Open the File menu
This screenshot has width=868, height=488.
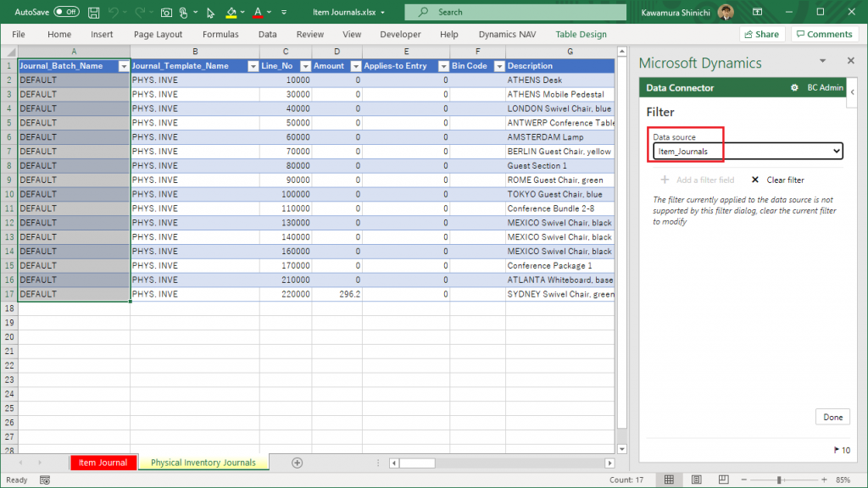click(x=19, y=34)
